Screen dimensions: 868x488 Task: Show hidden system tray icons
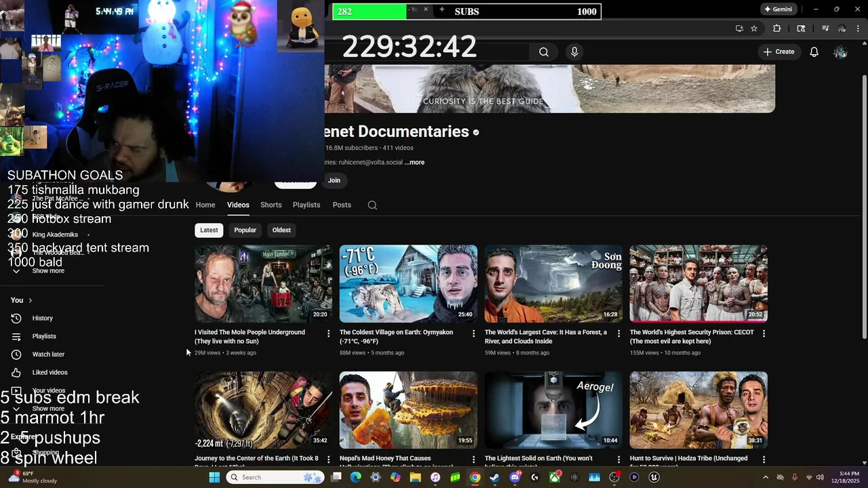coord(766,477)
